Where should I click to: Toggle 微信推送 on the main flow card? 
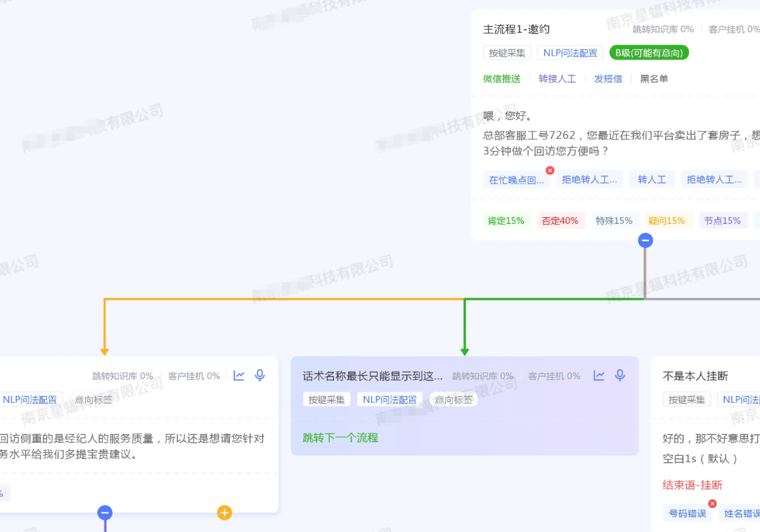(x=502, y=79)
